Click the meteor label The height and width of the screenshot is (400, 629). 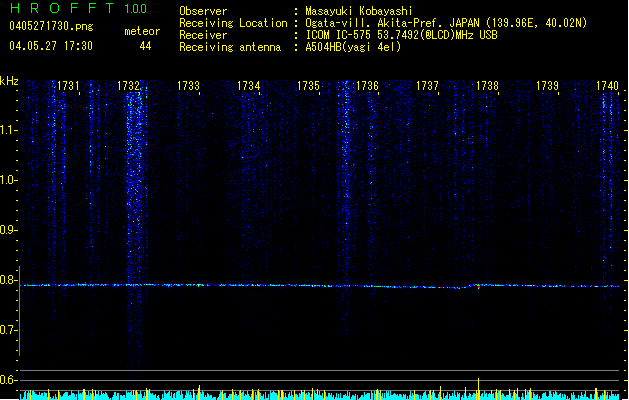(142, 31)
